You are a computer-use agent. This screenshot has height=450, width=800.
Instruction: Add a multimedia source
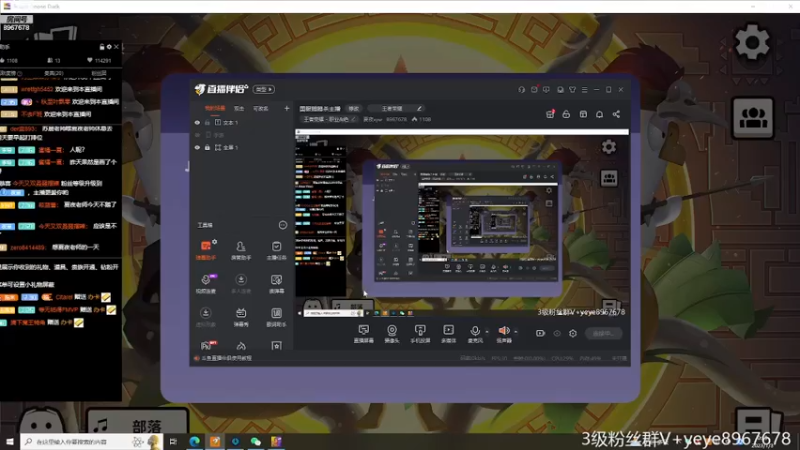448,334
